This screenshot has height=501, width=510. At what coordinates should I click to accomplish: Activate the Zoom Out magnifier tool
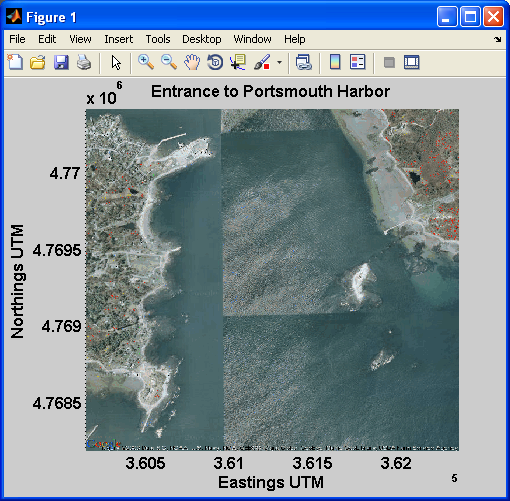(169, 62)
